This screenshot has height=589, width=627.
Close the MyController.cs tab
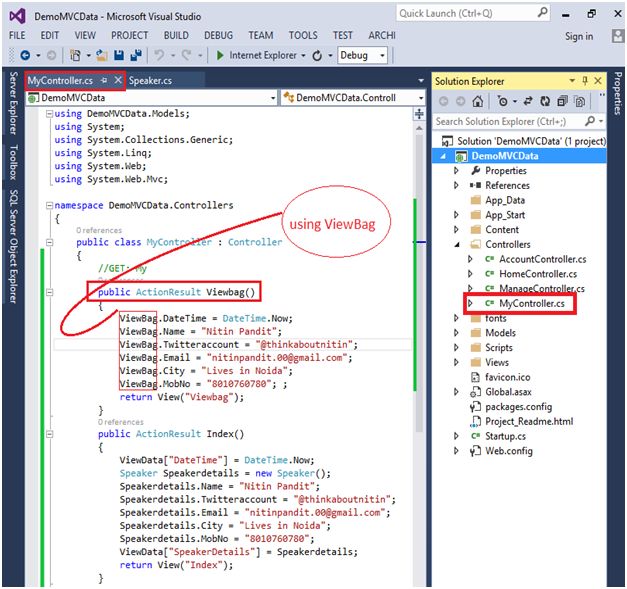tap(118, 80)
